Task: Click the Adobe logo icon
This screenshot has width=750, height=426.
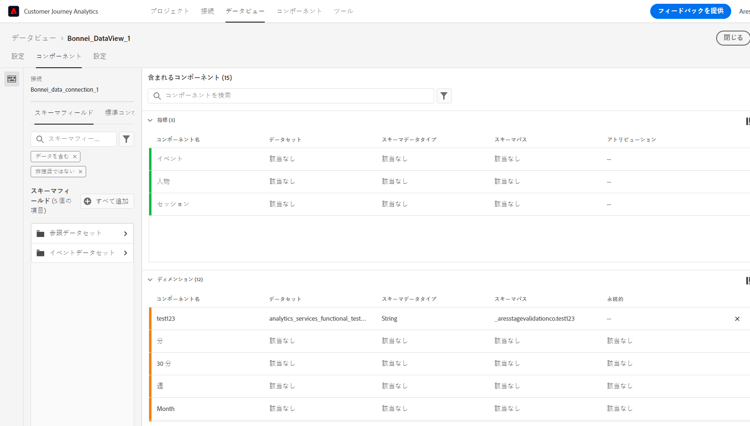Action: point(13,11)
